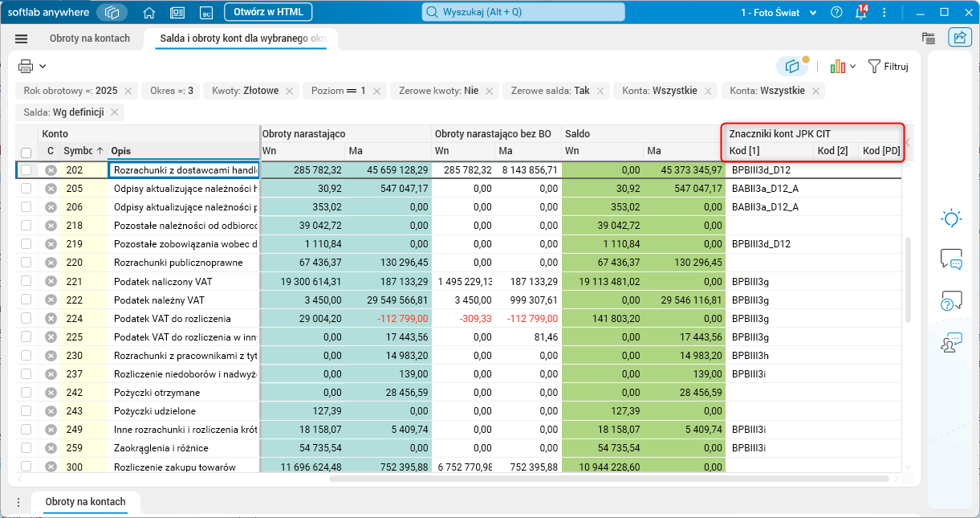Click the Wyszukaj search field
Image resolution: width=980 pixels, height=518 pixels.
coord(523,12)
